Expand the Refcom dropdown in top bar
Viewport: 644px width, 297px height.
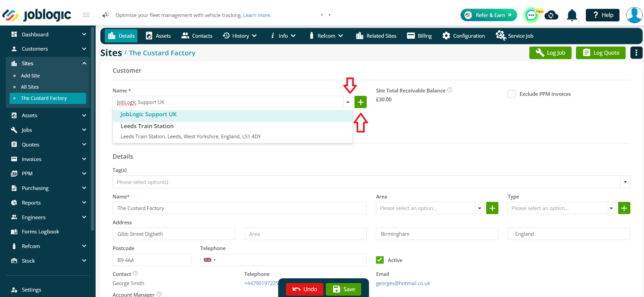coord(326,36)
